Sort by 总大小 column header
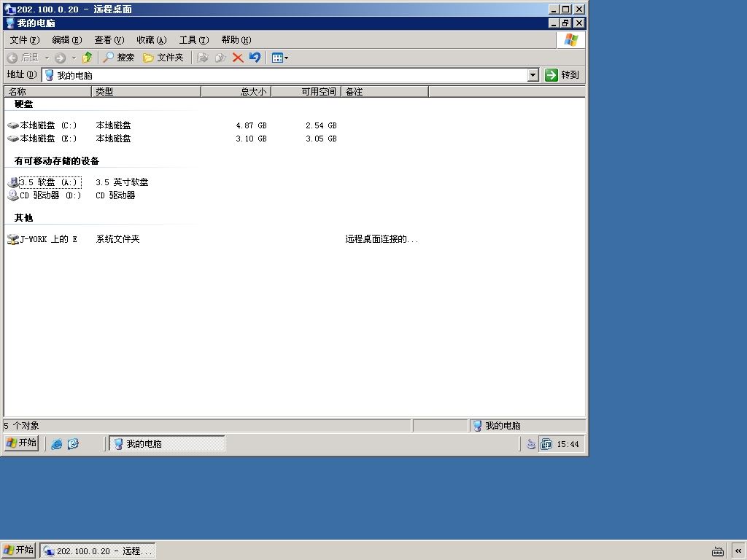The image size is (747, 560). pos(236,91)
